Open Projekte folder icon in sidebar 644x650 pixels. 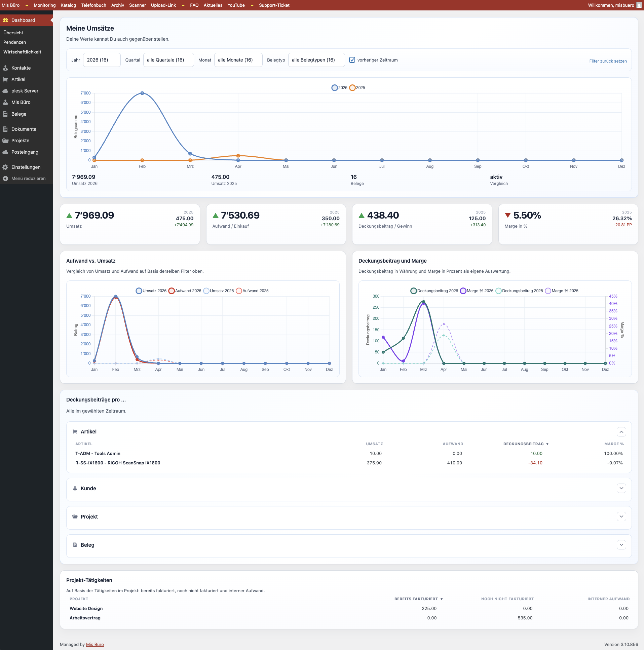click(x=5, y=141)
